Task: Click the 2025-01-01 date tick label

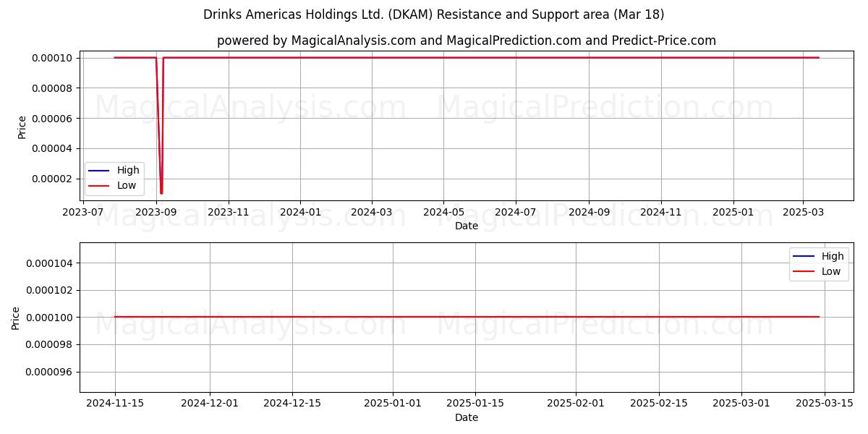Action: pyautogui.click(x=393, y=403)
